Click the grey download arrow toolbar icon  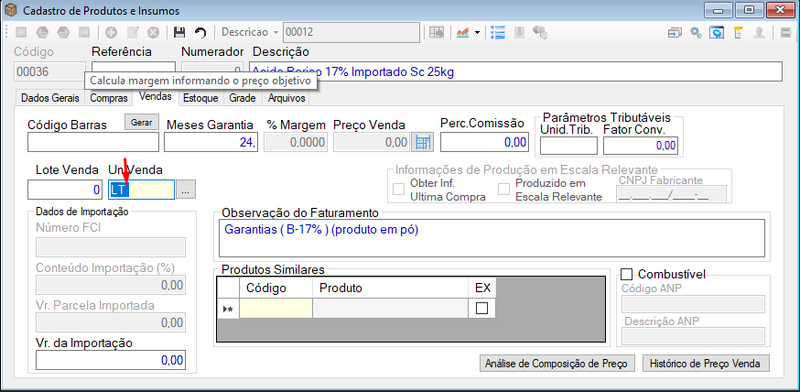(x=519, y=32)
